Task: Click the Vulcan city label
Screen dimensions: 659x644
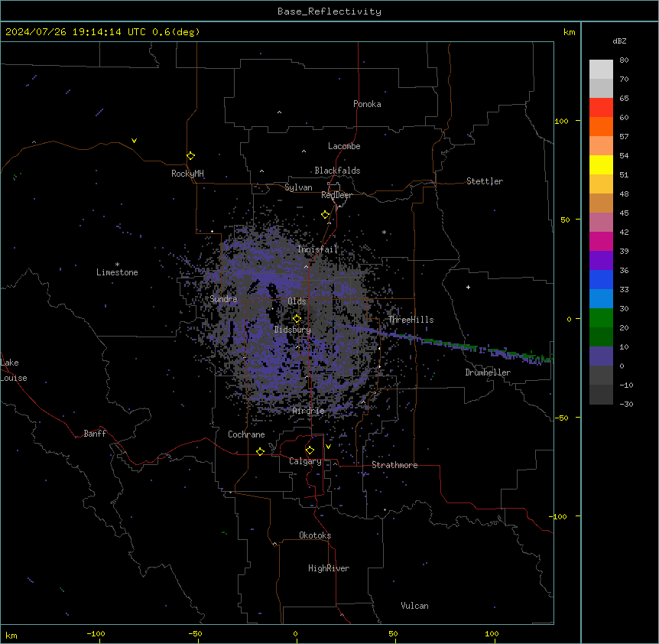Action: 415,606
